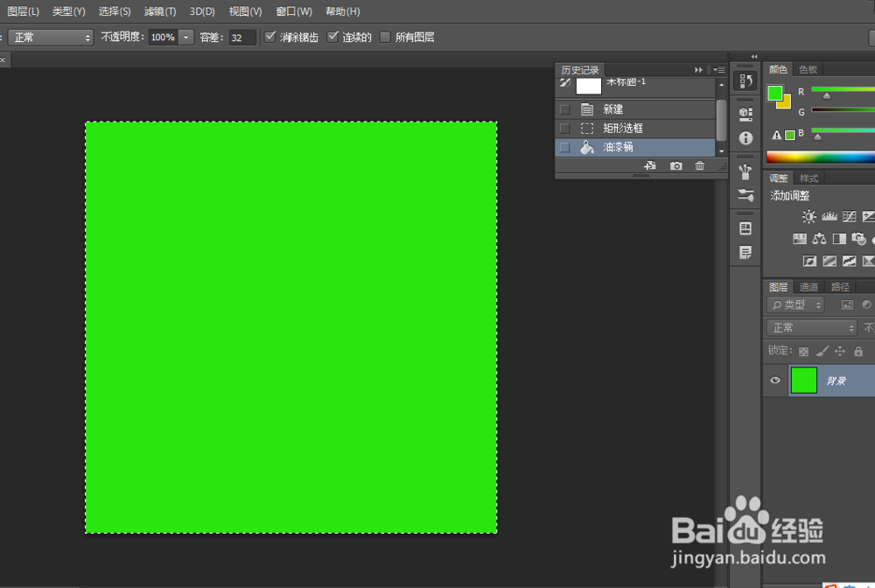
Task: Open the Layer Comps dock icon
Action: (x=745, y=228)
